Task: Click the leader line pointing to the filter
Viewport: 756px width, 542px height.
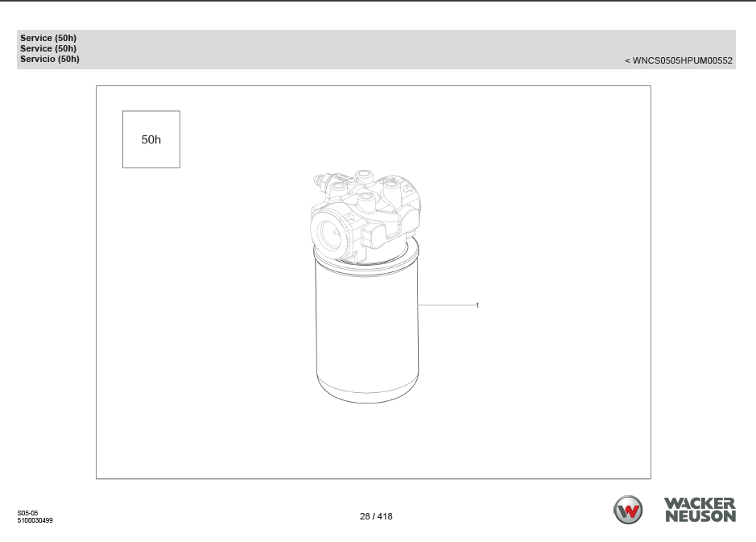Action: pyautogui.click(x=445, y=306)
